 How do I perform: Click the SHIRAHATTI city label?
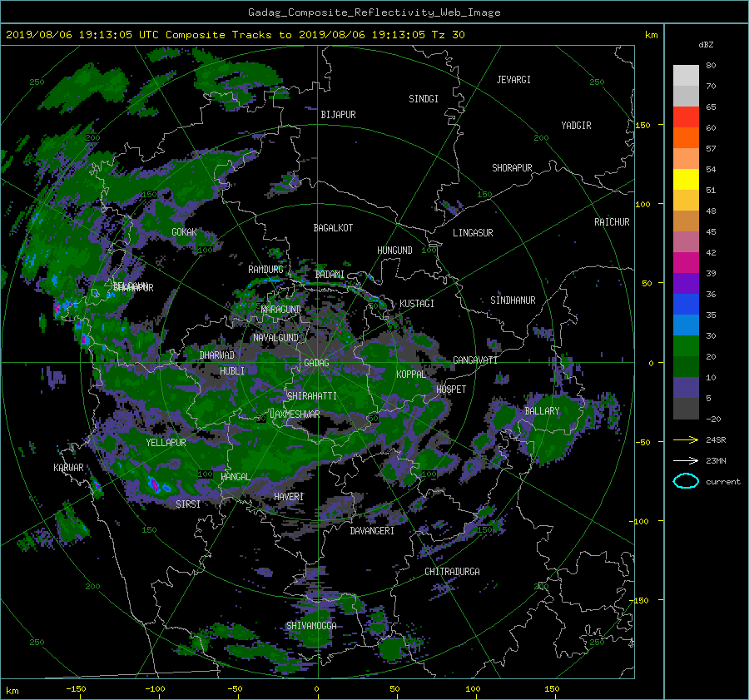[312, 396]
